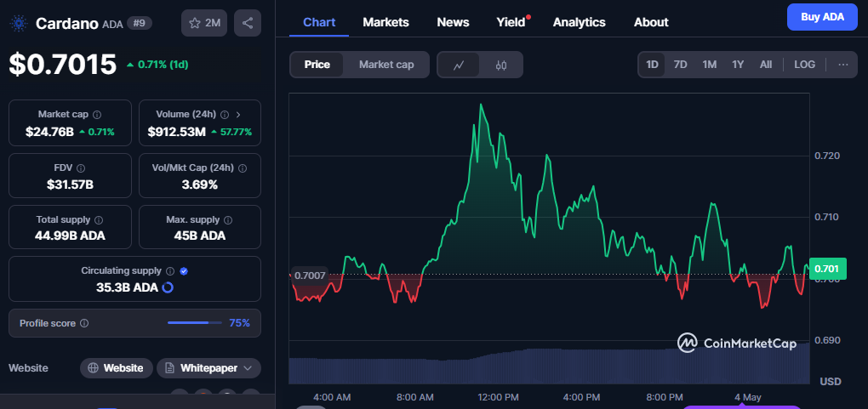This screenshot has width=868, height=409.
Task: Expand Volume (24h) details chevron
Action: pos(238,115)
